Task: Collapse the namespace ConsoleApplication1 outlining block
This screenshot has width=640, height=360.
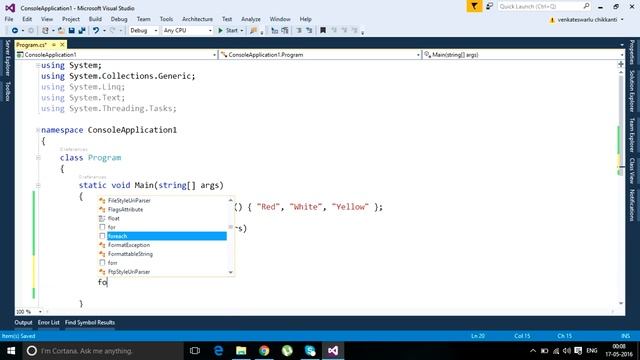Action: [x=38, y=130]
